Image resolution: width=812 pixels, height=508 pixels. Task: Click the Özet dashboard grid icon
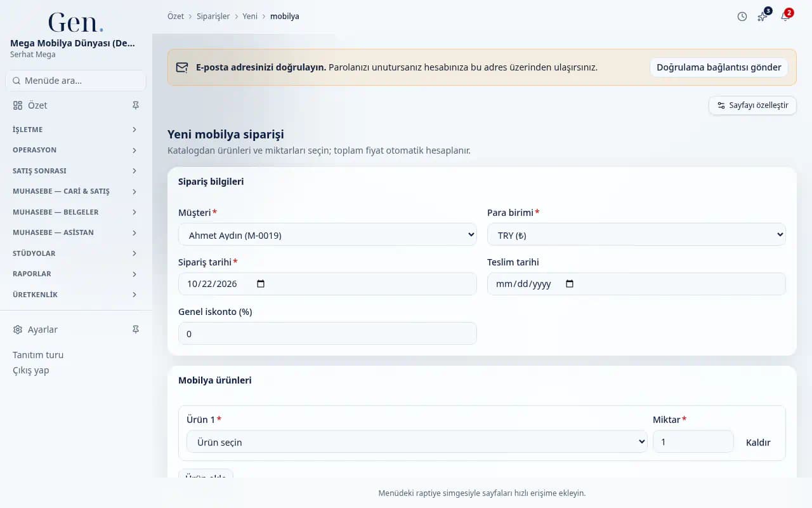[18, 105]
